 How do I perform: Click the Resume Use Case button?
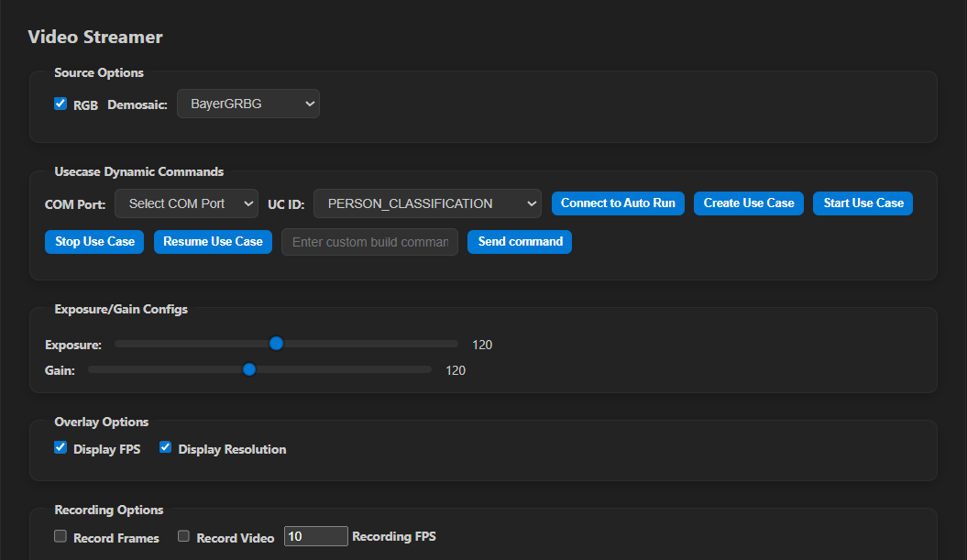tap(213, 242)
